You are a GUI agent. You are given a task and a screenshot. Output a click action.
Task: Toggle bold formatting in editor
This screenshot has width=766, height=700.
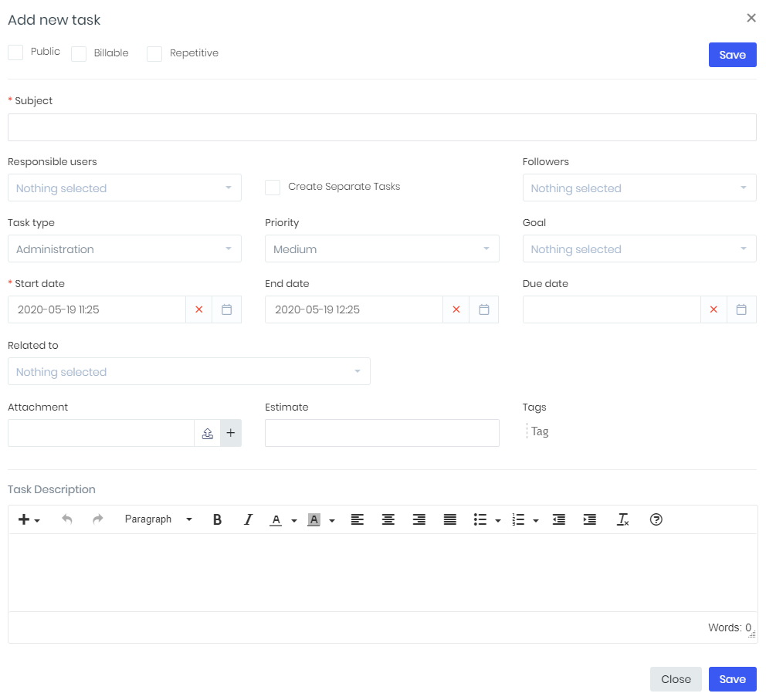click(218, 519)
